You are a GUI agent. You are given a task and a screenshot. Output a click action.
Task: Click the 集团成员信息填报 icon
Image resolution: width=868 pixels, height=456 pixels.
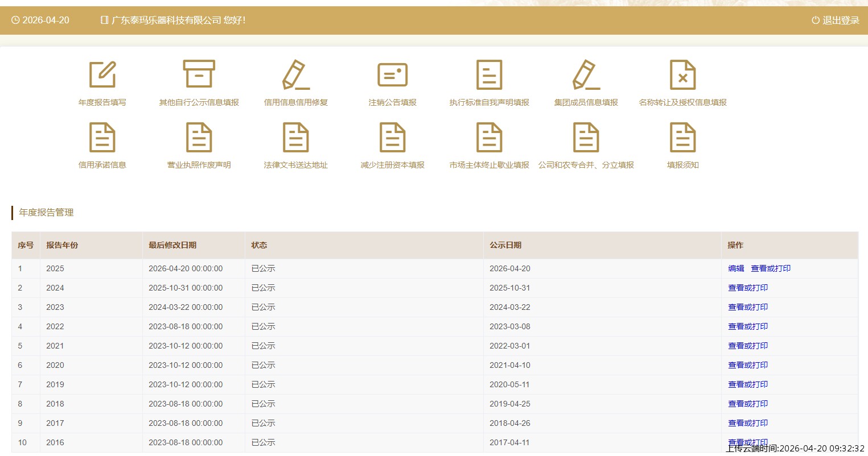pyautogui.click(x=586, y=75)
